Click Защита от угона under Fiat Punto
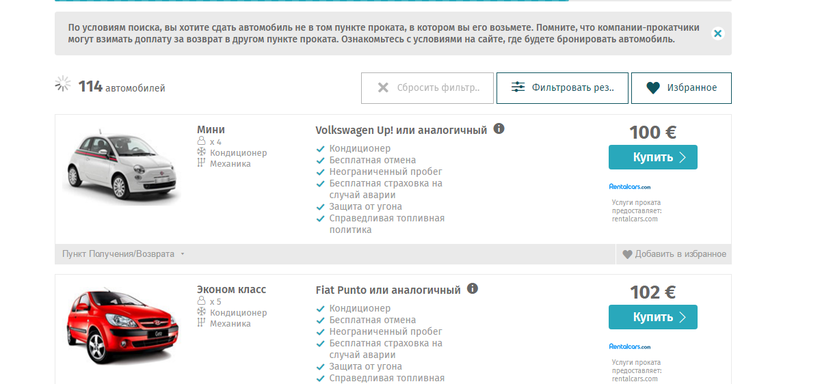820x384 pixels. pos(366,367)
